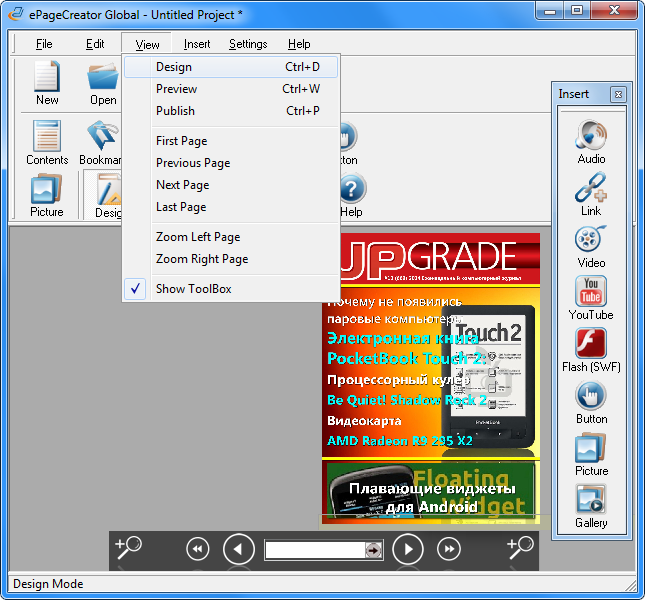Select First Page in the View menu

231,141
